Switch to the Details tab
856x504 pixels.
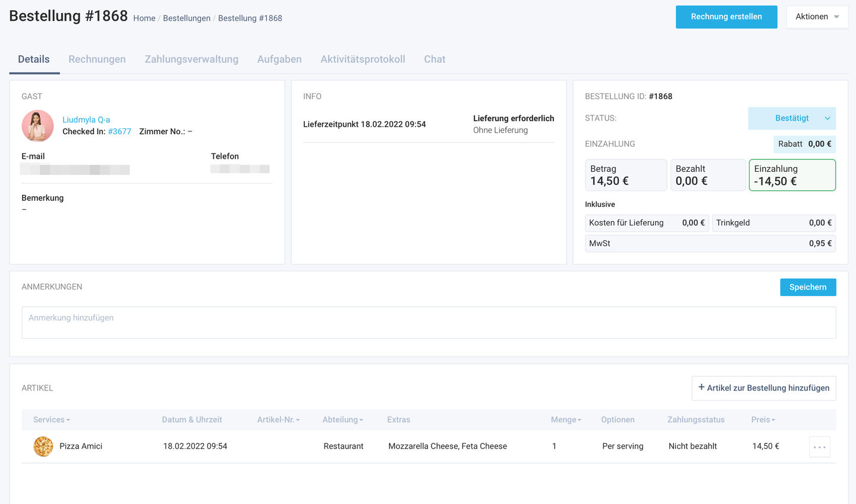(x=34, y=59)
